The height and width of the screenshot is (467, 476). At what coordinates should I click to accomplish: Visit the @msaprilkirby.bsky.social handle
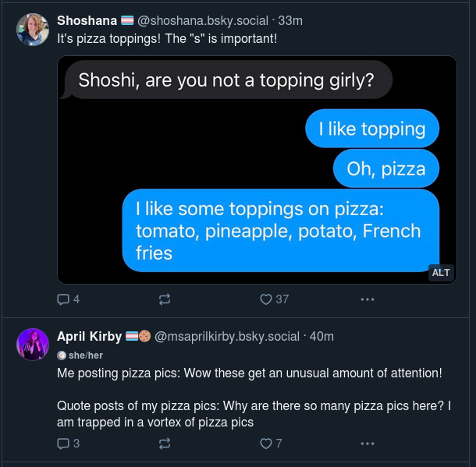click(227, 336)
